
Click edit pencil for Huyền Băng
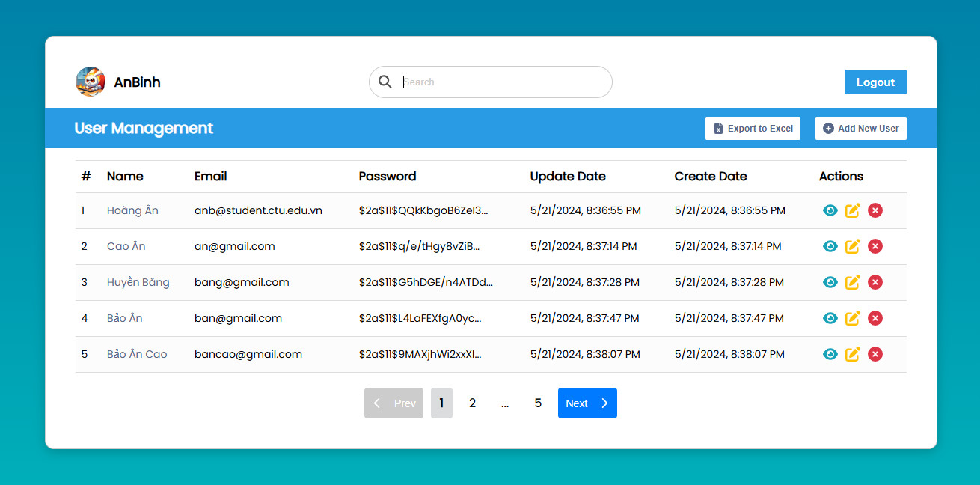[x=852, y=282]
